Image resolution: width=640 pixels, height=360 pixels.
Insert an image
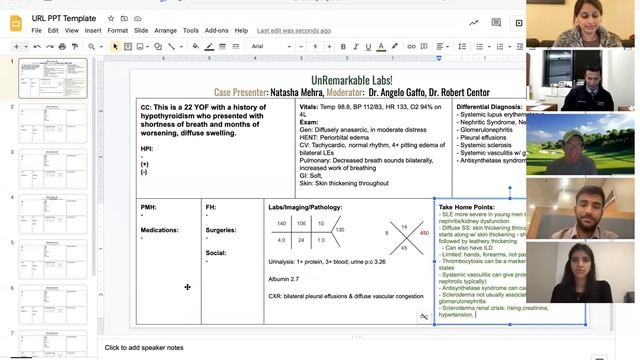point(140,47)
